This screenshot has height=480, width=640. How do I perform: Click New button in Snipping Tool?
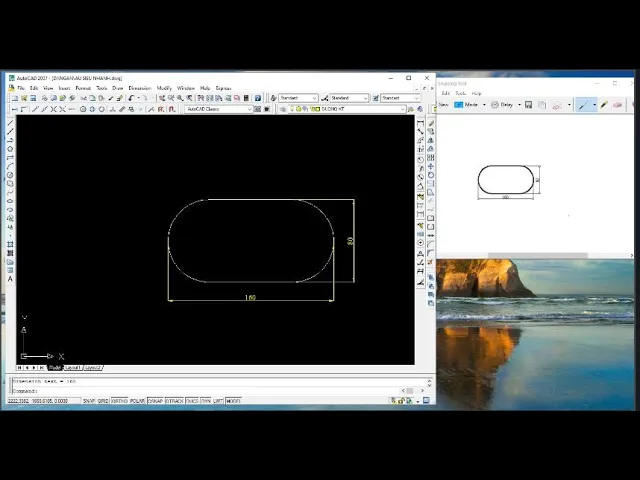tap(443, 104)
